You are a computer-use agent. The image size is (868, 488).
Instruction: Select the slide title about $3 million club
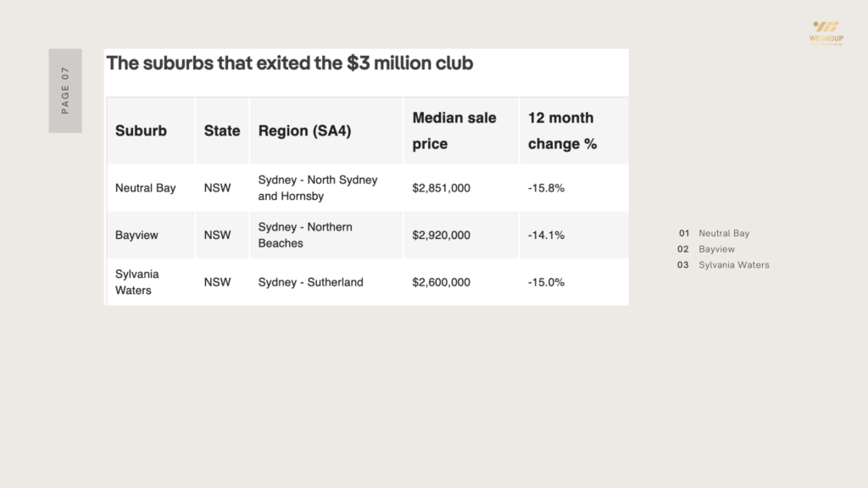point(289,63)
